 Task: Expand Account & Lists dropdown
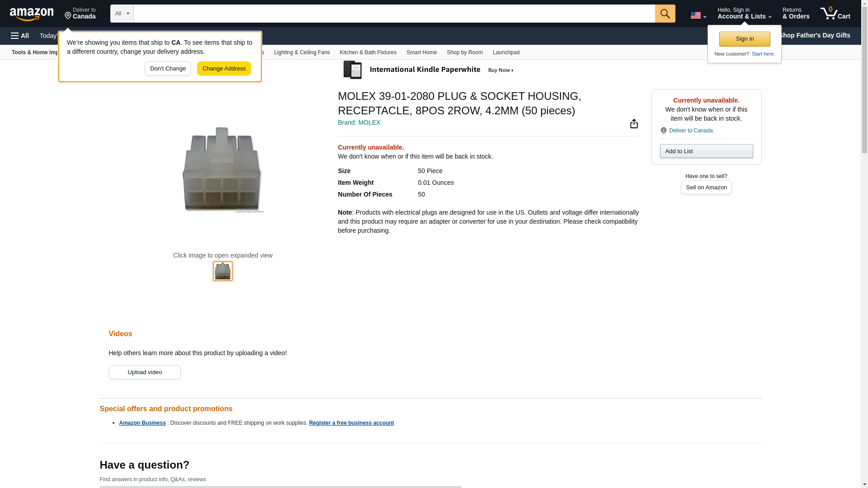(744, 14)
